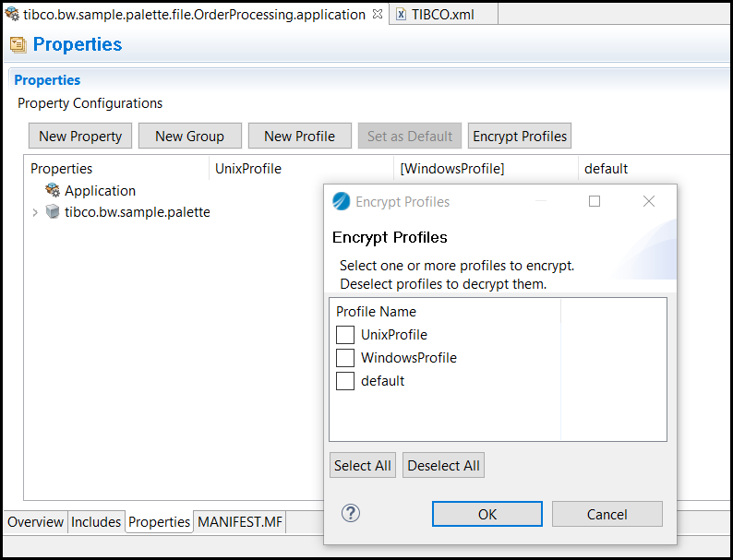
Task: Confirm the dialog with OK
Action: pyautogui.click(x=487, y=514)
